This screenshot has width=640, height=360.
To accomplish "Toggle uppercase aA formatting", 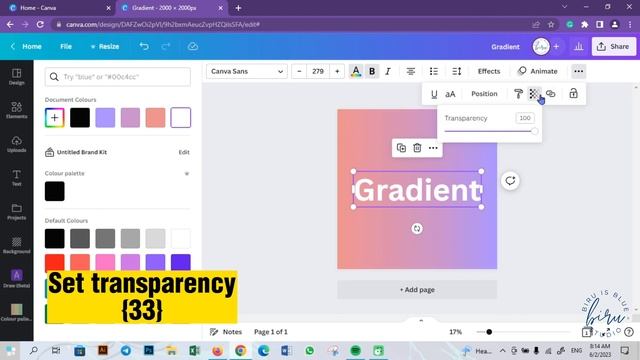I will [450, 94].
